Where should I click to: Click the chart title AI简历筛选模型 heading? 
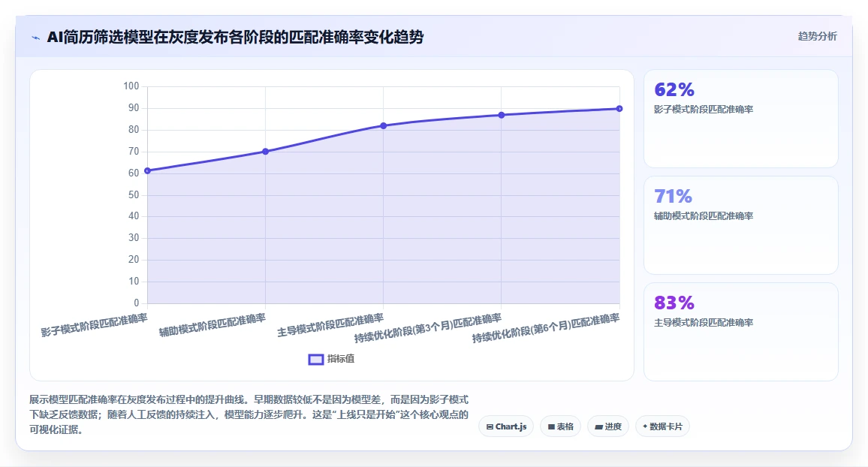coord(235,37)
